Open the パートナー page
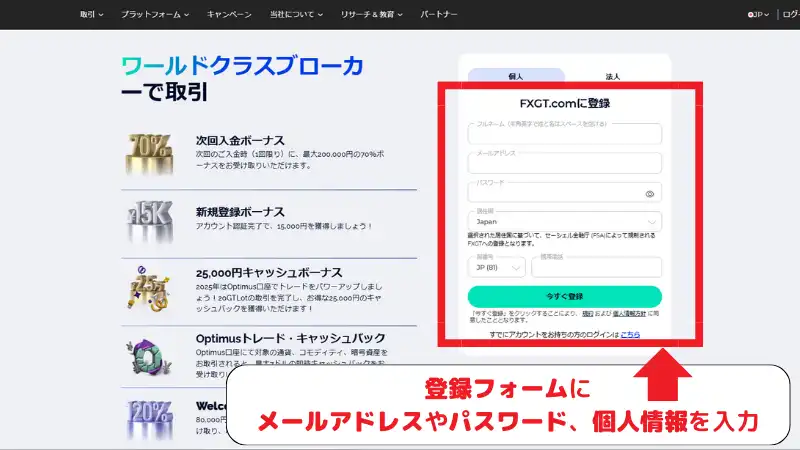This screenshot has width=800, height=450. (x=439, y=14)
